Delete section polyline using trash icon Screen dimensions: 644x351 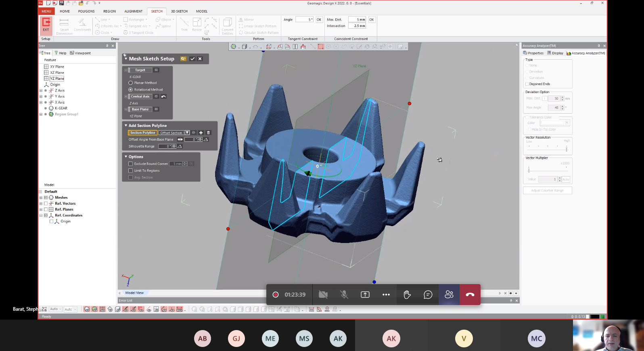click(208, 133)
